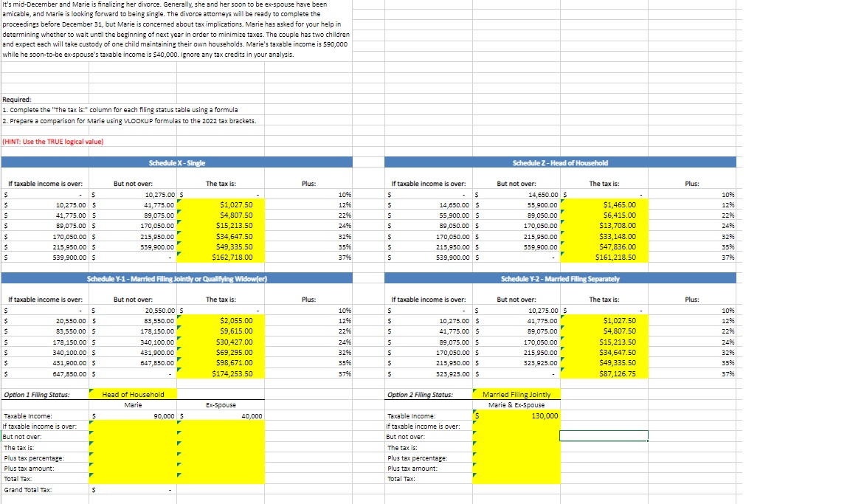850x504 pixels.
Task: Select the Grand Total Tax value cell
Action: [133, 490]
